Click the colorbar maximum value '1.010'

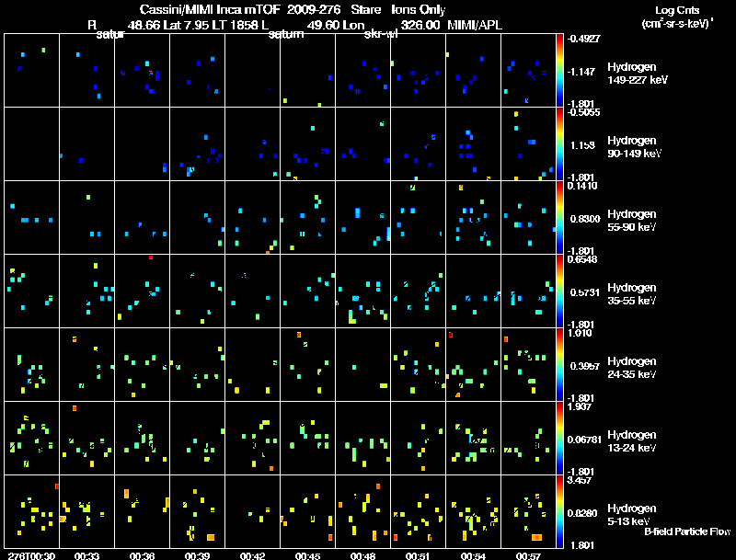pyautogui.click(x=580, y=333)
